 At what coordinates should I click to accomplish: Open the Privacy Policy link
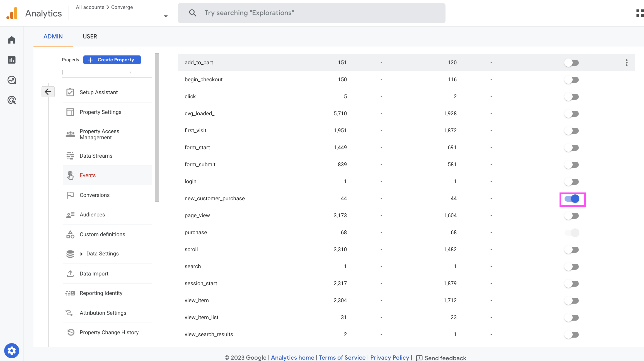pos(389,358)
